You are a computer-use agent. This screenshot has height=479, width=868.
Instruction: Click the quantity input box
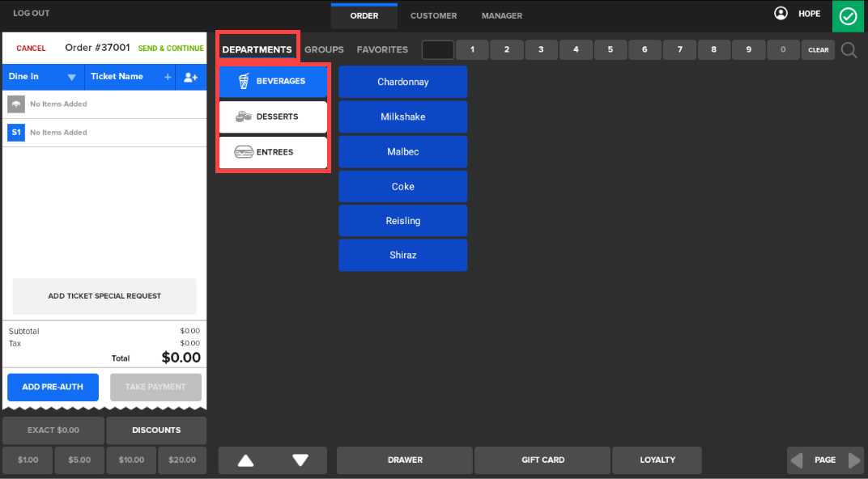(x=438, y=50)
